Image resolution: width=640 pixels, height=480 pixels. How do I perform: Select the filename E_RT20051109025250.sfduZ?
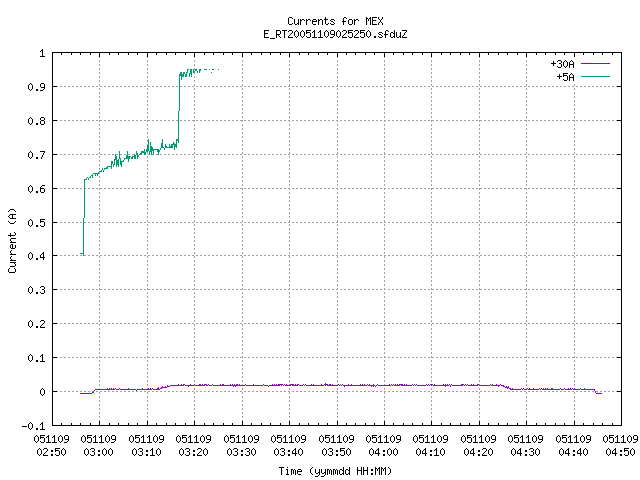tap(335, 34)
